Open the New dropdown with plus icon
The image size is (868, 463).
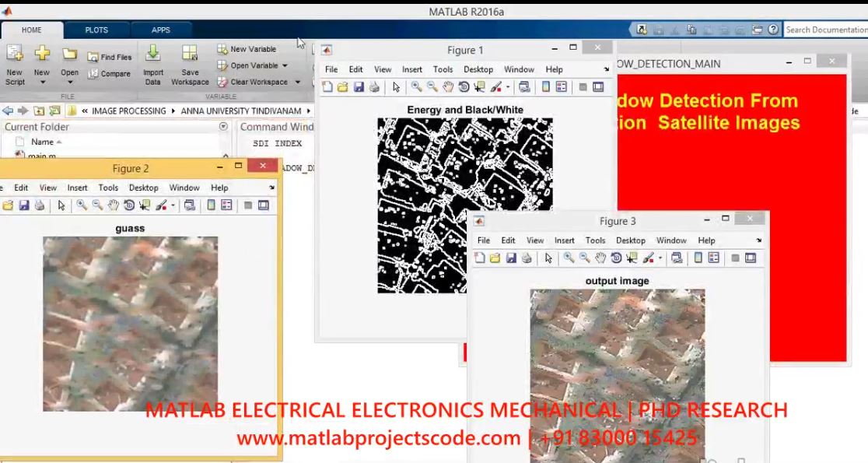click(x=42, y=82)
